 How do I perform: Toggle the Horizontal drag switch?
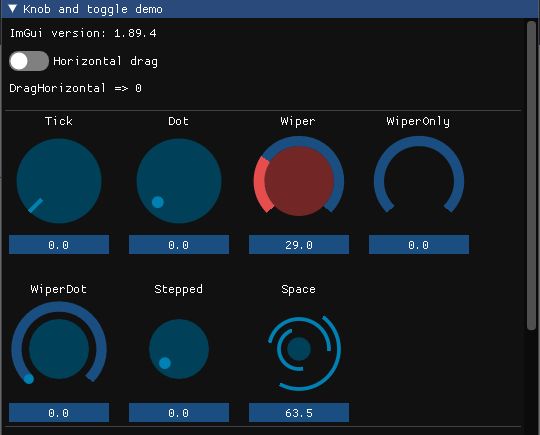pyautogui.click(x=29, y=61)
